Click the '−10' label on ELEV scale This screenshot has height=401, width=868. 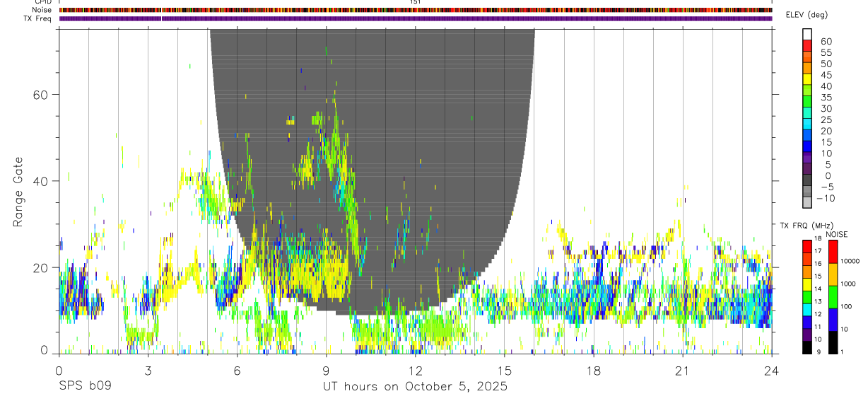825,199
